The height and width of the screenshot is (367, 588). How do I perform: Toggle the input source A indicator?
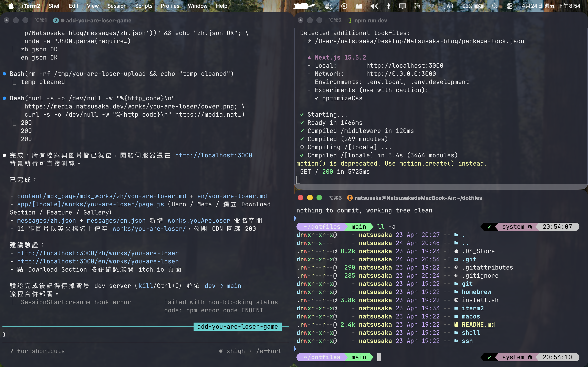(448, 6)
